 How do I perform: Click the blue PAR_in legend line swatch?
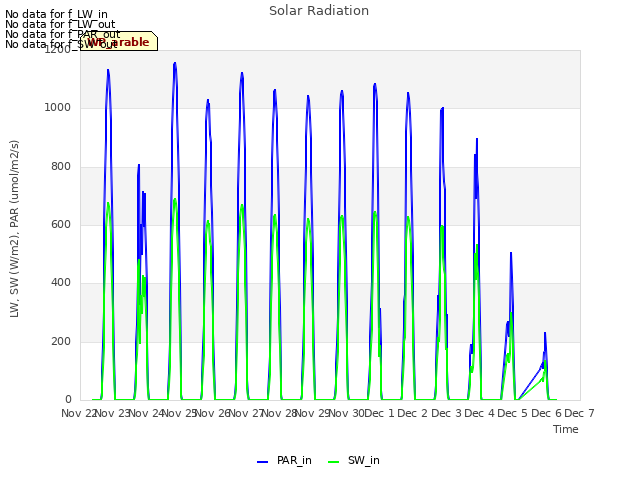click(262, 462)
